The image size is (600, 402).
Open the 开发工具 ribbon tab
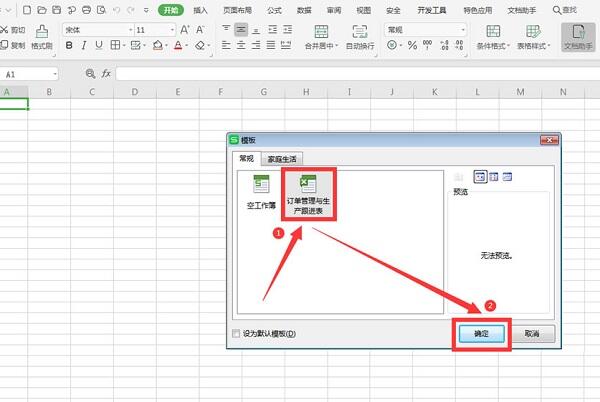click(x=432, y=10)
